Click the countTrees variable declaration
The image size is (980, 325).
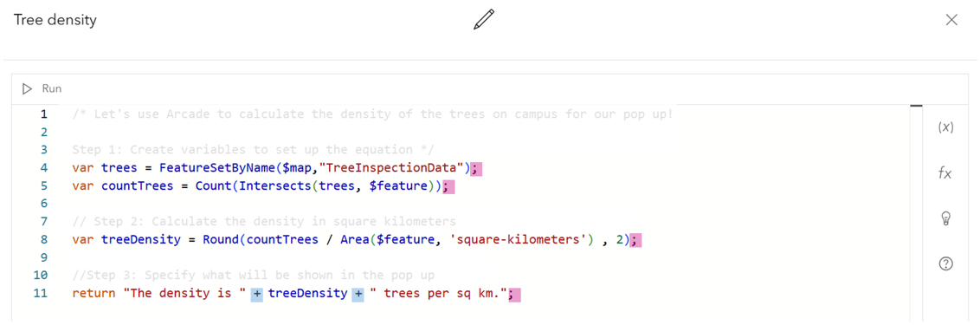(137, 186)
